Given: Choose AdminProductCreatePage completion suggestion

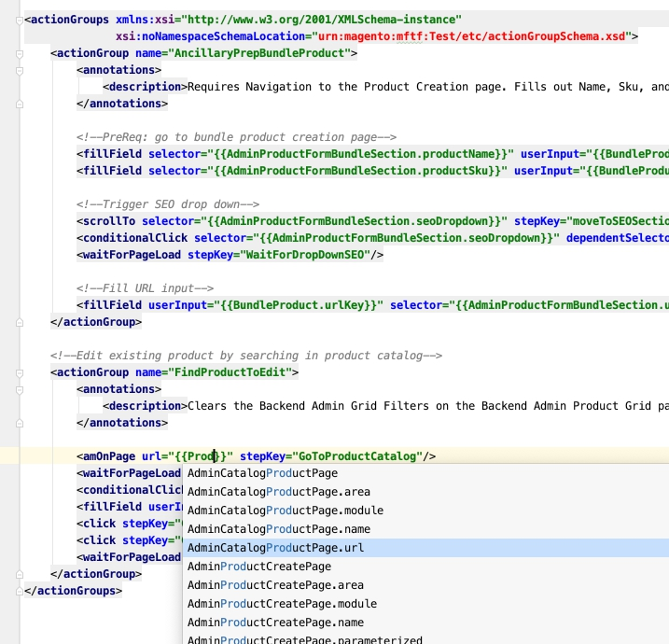Looking at the screenshot, I should pyautogui.click(x=425, y=567).
